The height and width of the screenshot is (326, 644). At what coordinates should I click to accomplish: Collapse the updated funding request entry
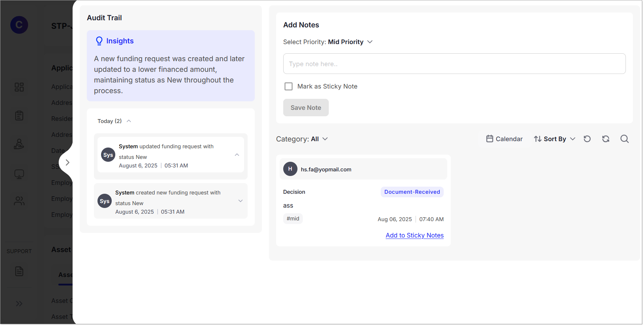pyautogui.click(x=237, y=155)
